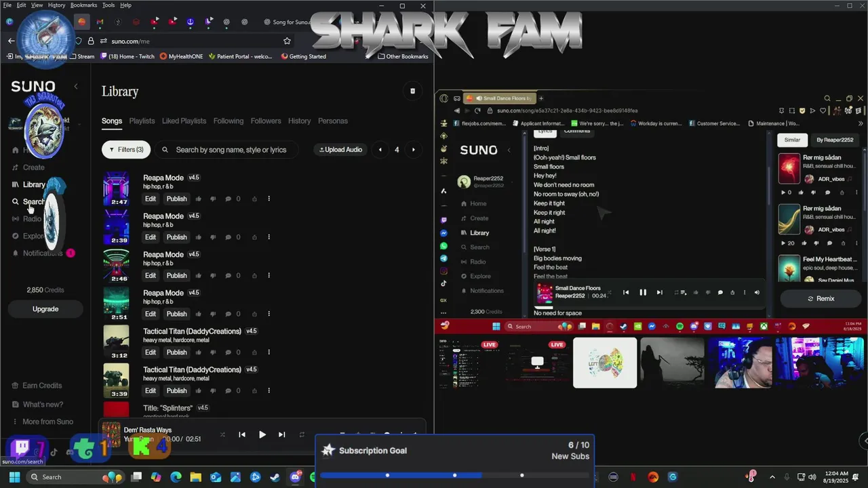Pause Small Dance Floors in the right player
868x488 pixels.
pos(643,292)
